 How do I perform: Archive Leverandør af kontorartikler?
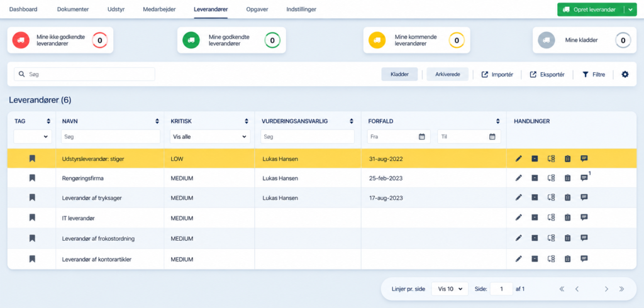pos(535,259)
